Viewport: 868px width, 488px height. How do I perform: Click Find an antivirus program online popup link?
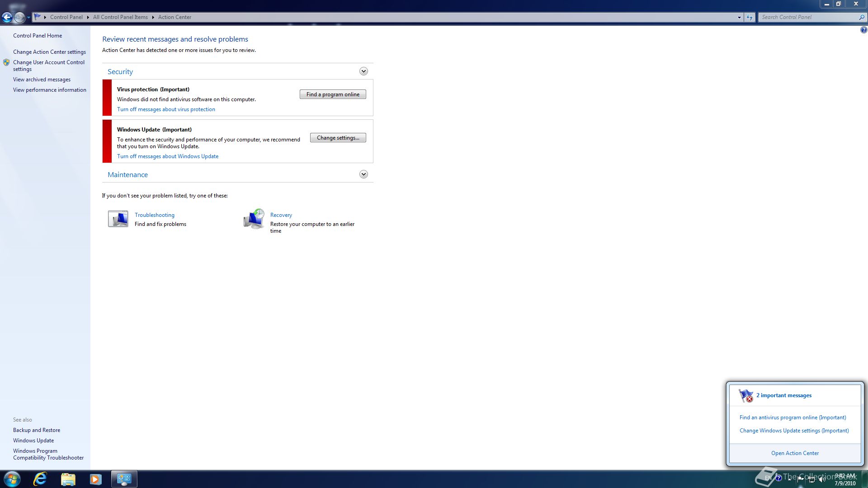[x=793, y=418]
